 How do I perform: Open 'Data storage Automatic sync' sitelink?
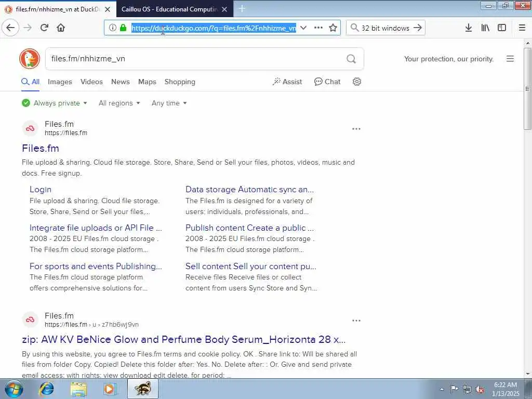(249, 189)
